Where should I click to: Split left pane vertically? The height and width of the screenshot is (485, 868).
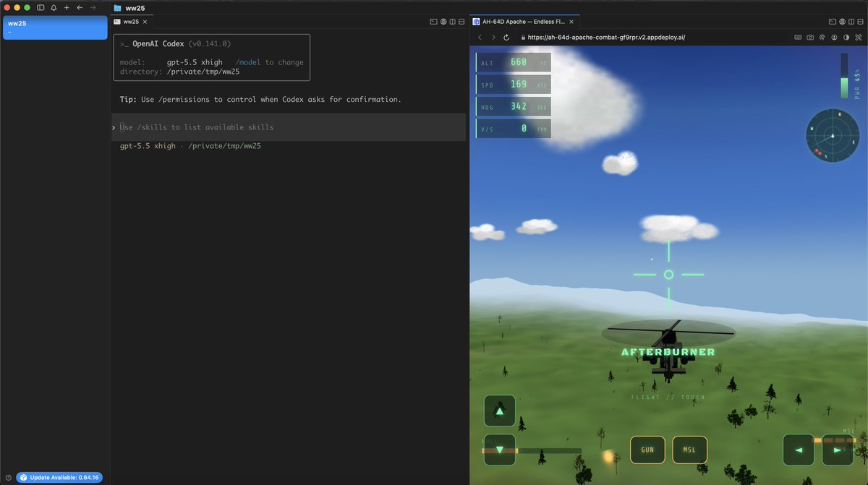coord(452,22)
